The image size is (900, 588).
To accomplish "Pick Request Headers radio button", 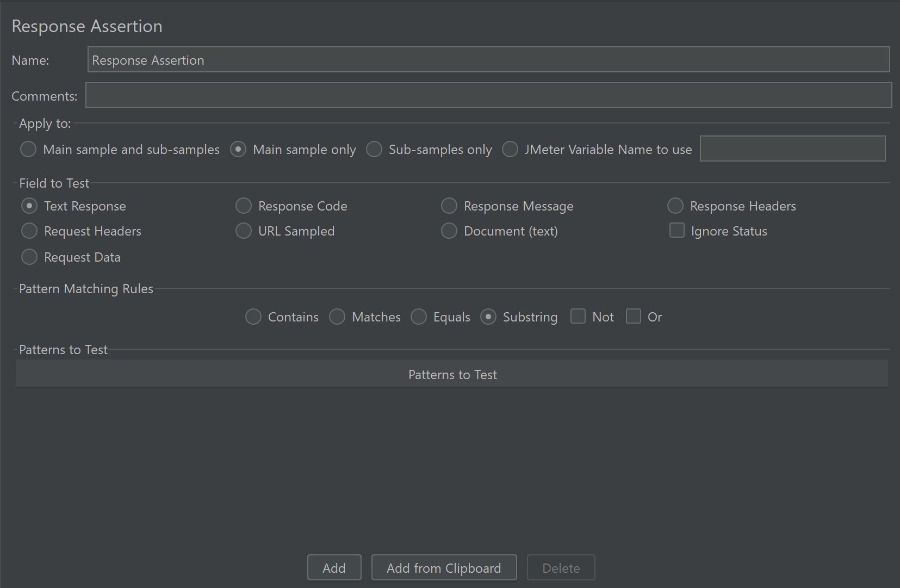I will click(x=29, y=231).
